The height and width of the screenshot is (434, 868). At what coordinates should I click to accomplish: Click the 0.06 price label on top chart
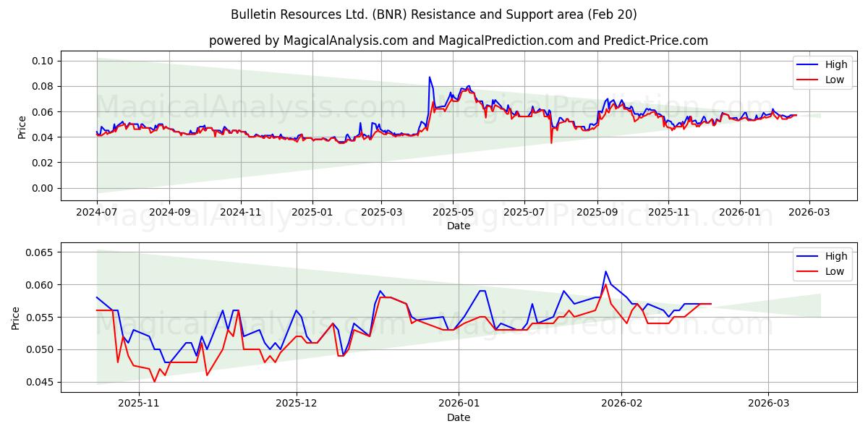(x=43, y=111)
